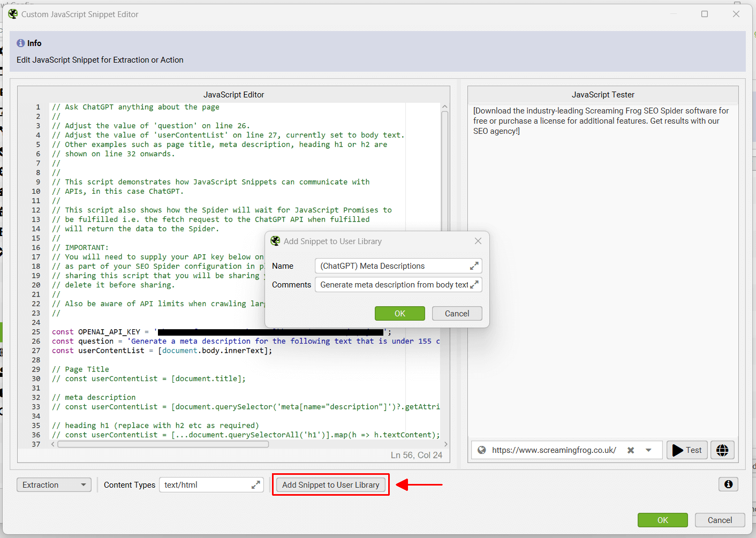Viewport: 756px width, 538px height.
Task: Expand the Comments field editor icon
Action: pos(474,285)
